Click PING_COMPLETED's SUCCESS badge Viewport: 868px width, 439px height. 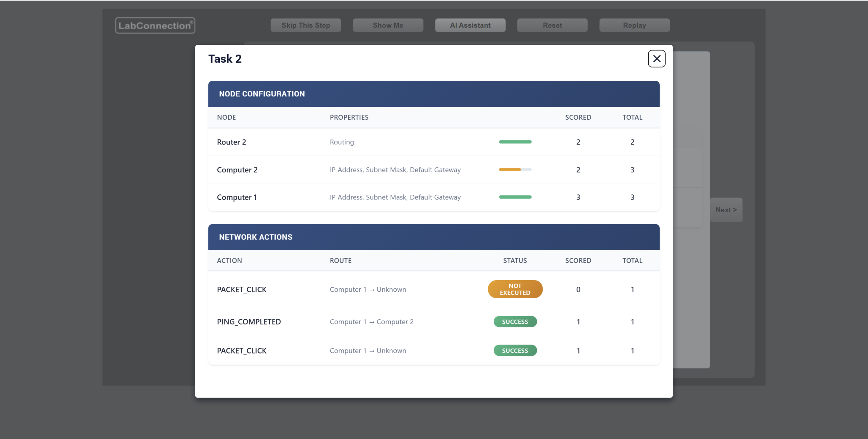(515, 322)
